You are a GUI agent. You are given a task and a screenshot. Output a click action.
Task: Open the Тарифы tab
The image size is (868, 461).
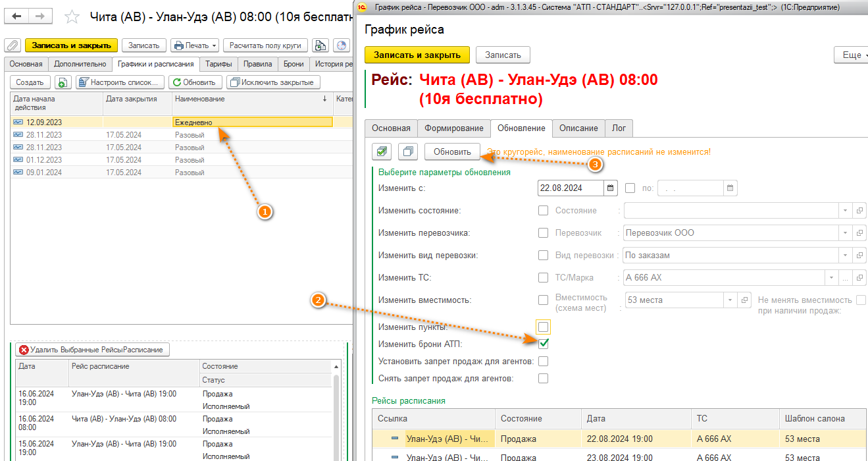[x=218, y=64]
